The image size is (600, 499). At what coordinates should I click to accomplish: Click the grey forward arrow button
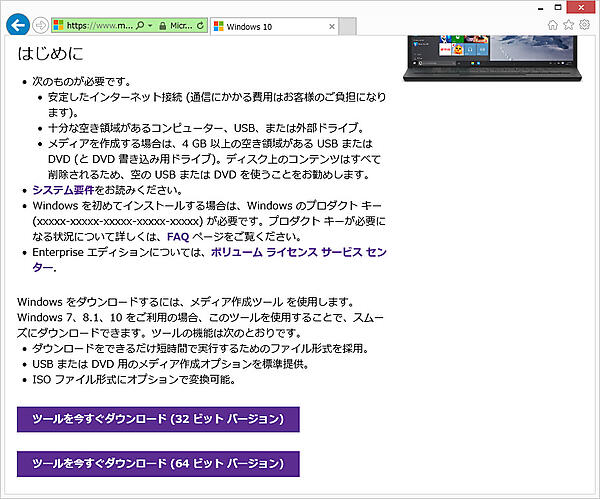[x=40, y=26]
